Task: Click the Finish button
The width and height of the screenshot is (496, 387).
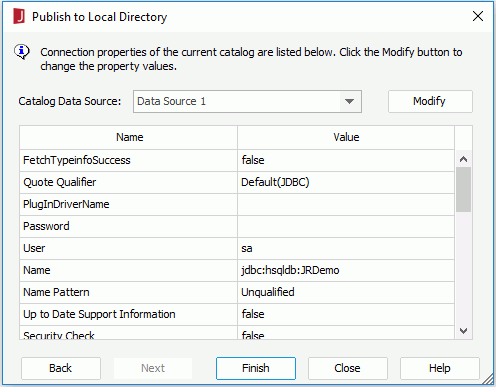Action: click(256, 368)
